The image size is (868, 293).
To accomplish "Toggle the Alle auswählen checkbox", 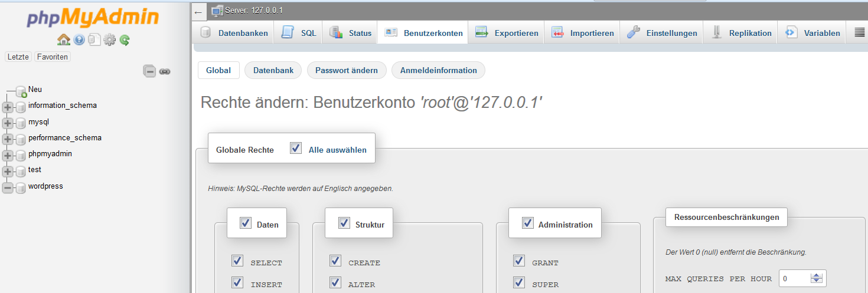I will click(296, 149).
